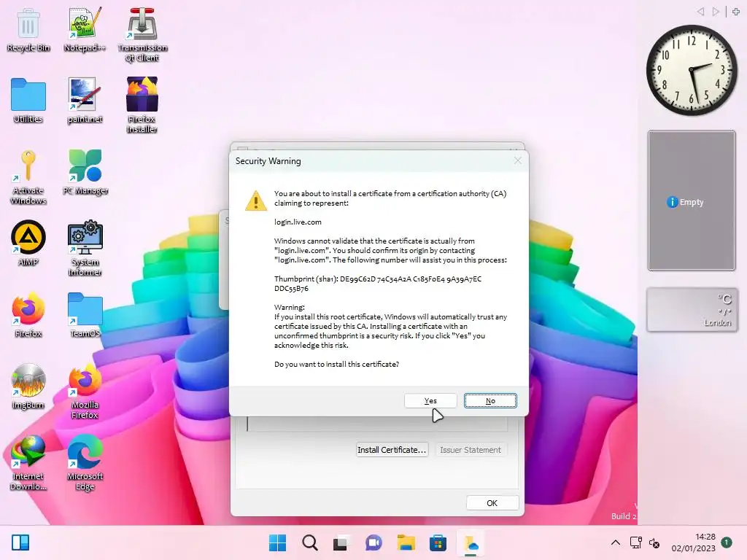Open File Explorer from taskbar
747x560 pixels.
pos(406,542)
